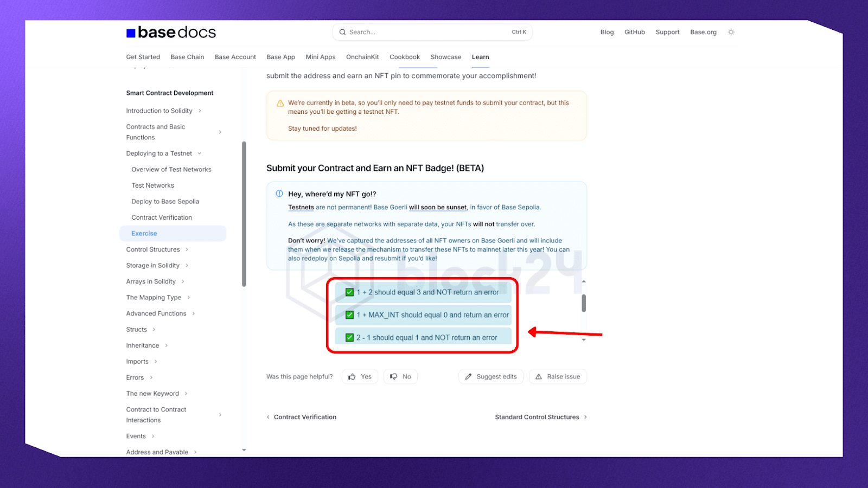The image size is (868, 488).
Task: Click the base docs logo
Action: 171,33
